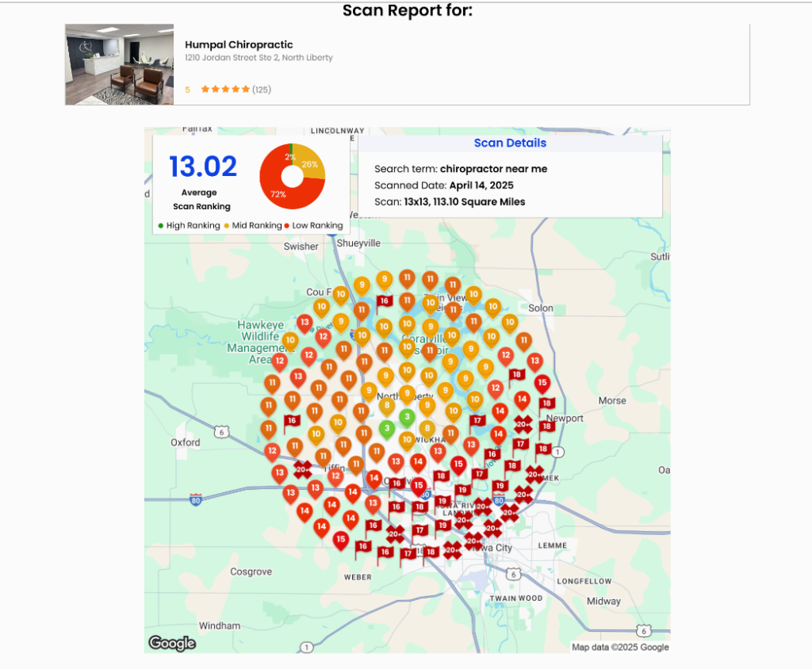
Task: Open the Humpal Chiropractic business name
Action: [x=239, y=45]
